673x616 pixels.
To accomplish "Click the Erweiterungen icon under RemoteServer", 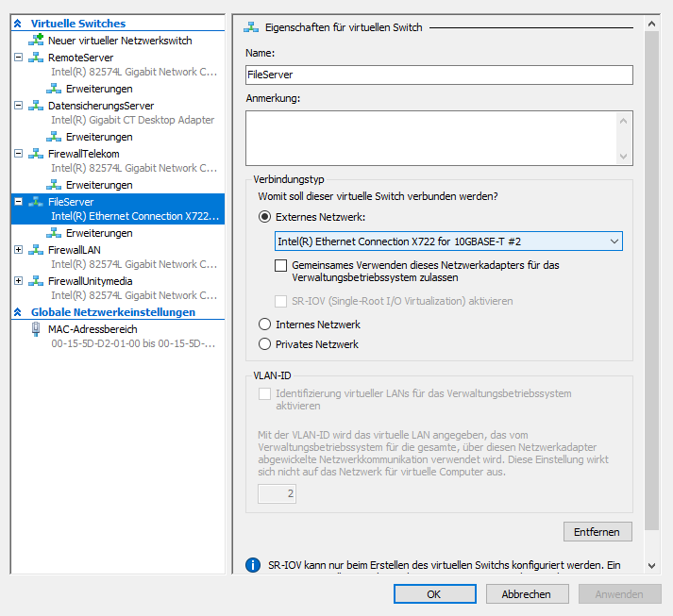I will pyautogui.click(x=54, y=89).
